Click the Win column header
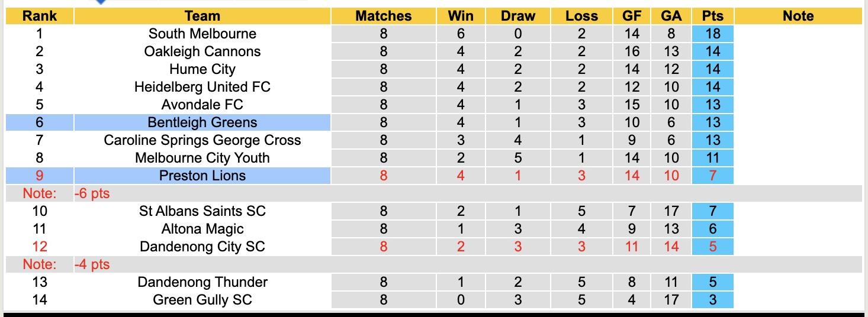868x317 pixels. point(461,16)
